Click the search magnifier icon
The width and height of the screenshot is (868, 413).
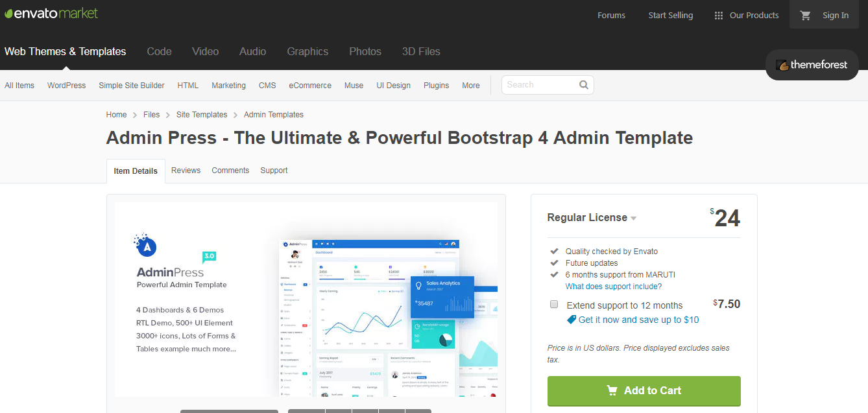point(584,85)
